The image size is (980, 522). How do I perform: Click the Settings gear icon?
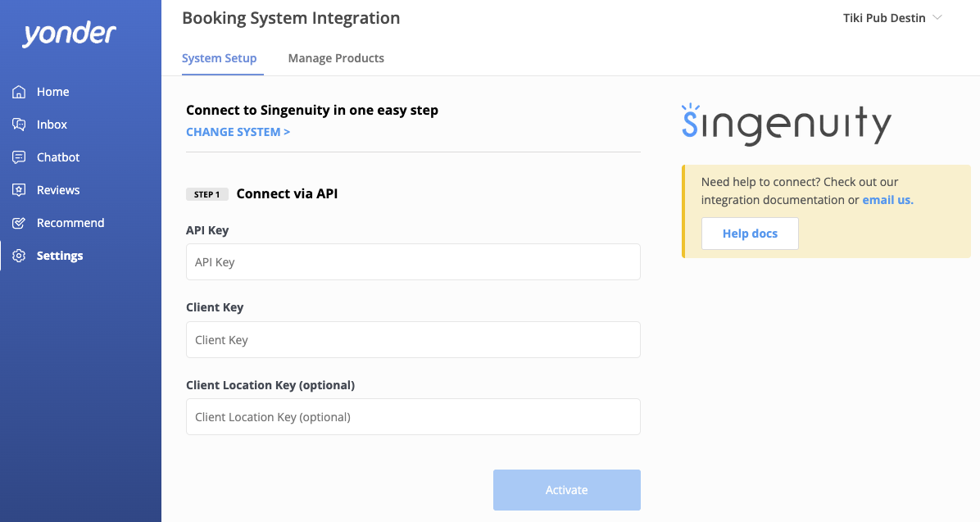point(20,256)
